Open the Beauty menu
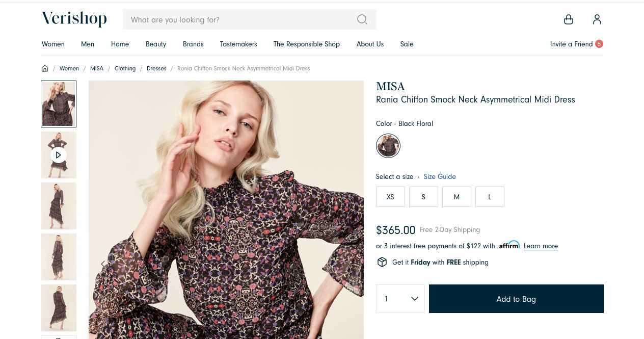Screen dimensions: 644x339 click(156, 44)
